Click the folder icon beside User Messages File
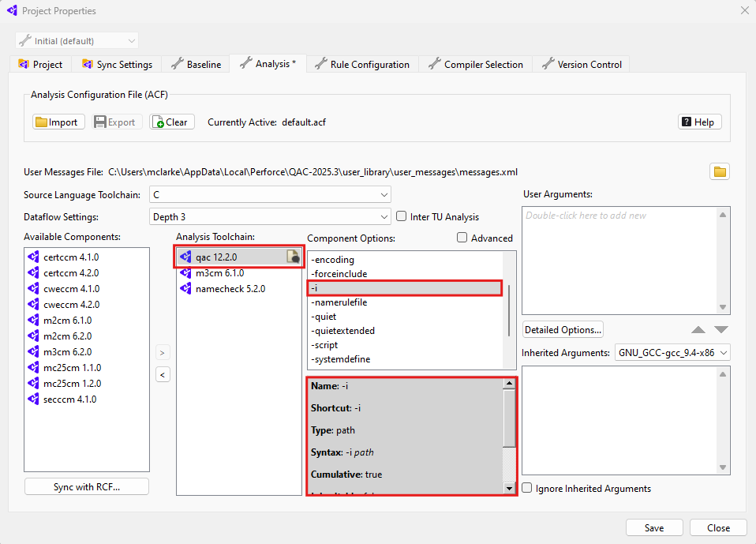Image resolution: width=756 pixels, height=544 pixels. click(719, 171)
